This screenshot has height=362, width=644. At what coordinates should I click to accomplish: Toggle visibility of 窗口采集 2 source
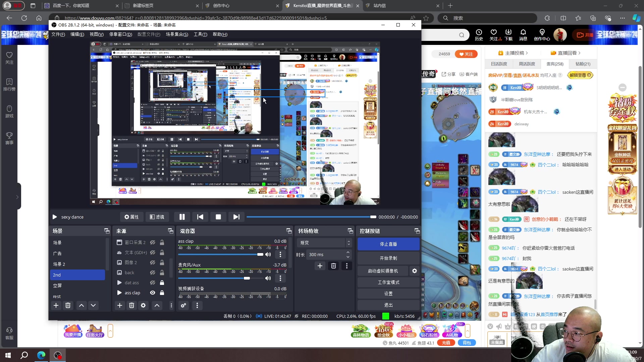153,242
